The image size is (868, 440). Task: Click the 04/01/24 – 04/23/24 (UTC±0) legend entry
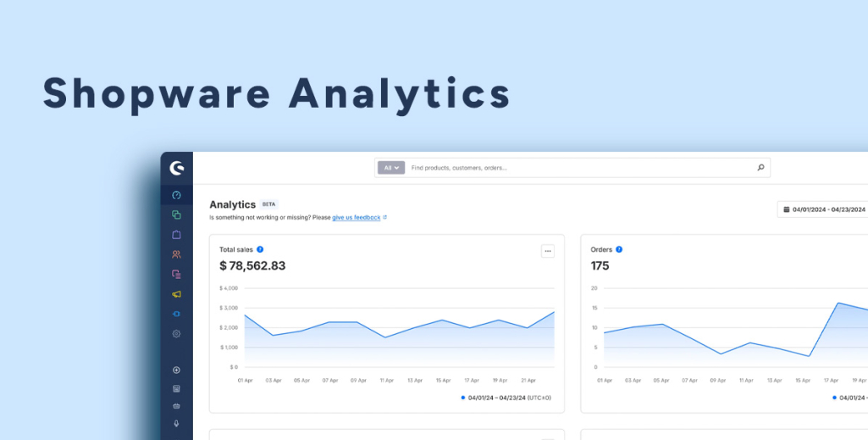click(x=506, y=398)
